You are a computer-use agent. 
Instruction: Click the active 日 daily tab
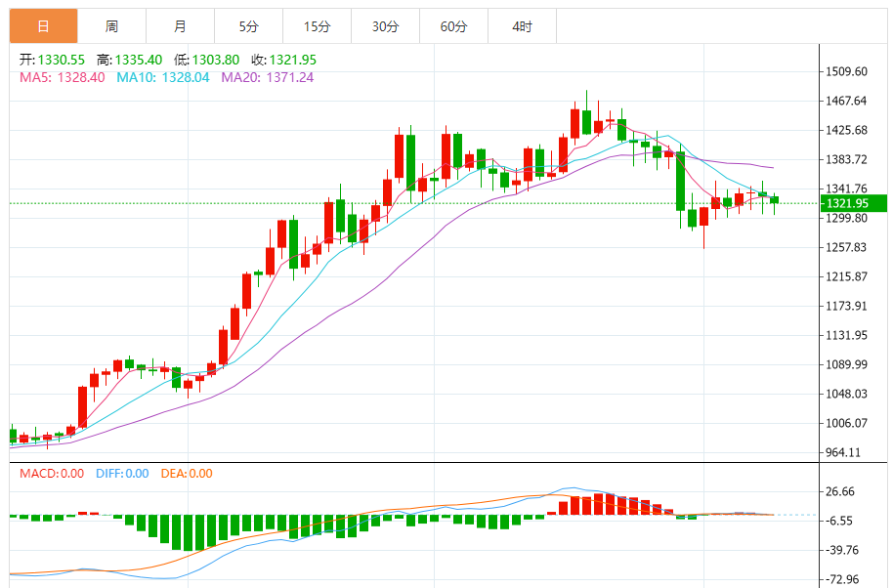[43, 26]
